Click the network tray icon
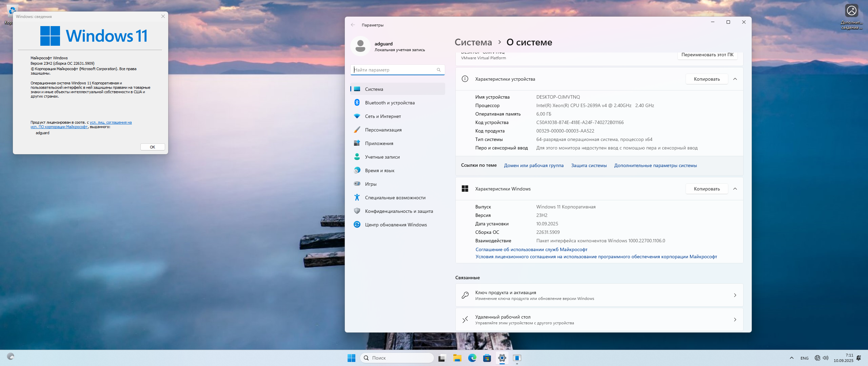The height and width of the screenshot is (366, 868). (817, 358)
